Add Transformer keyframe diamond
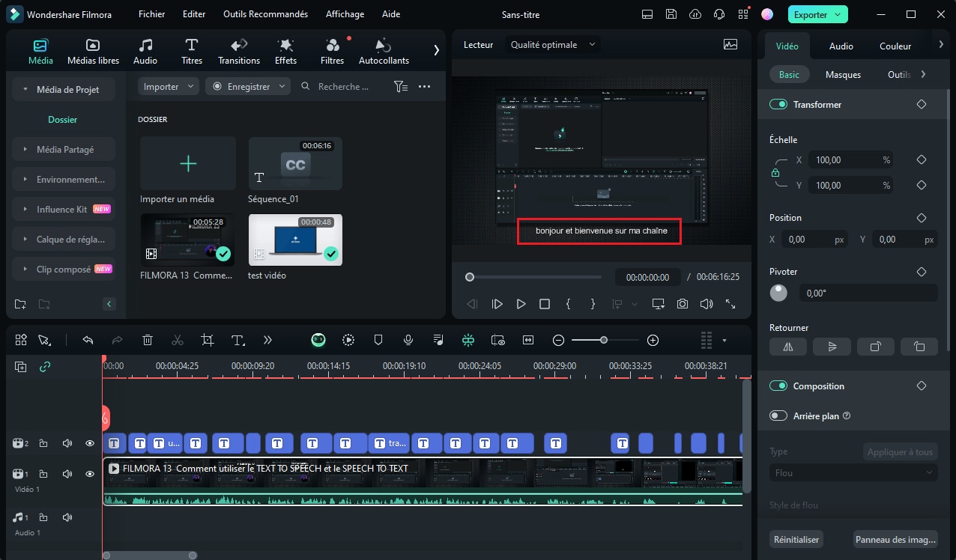This screenshot has width=956, height=560. coord(922,105)
